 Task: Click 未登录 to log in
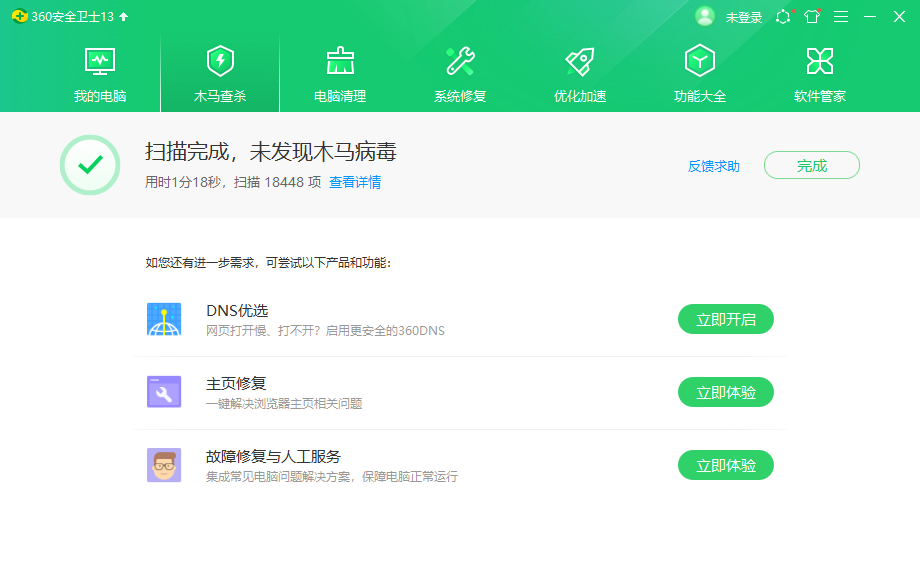(743, 18)
